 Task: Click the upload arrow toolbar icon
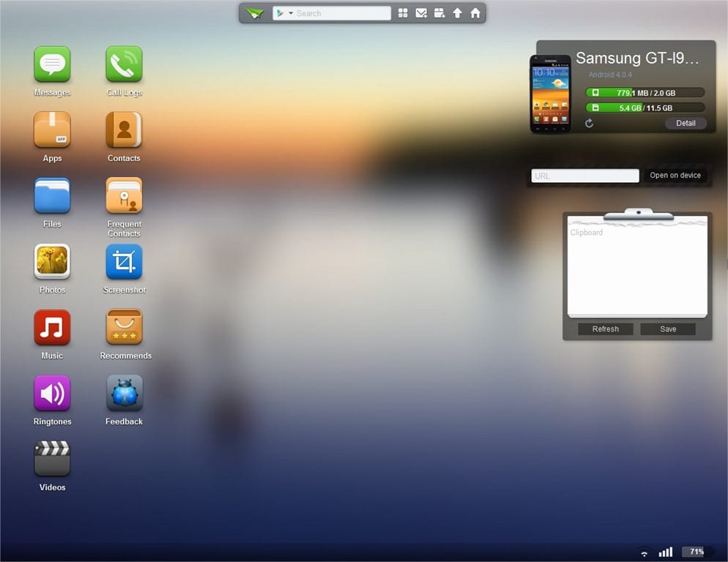coord(457,13)
